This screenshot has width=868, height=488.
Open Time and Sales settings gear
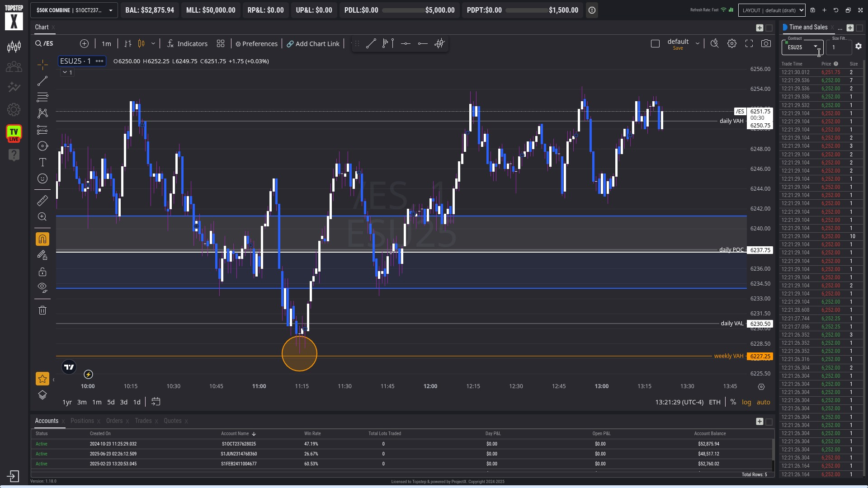[x=859, y=47]
